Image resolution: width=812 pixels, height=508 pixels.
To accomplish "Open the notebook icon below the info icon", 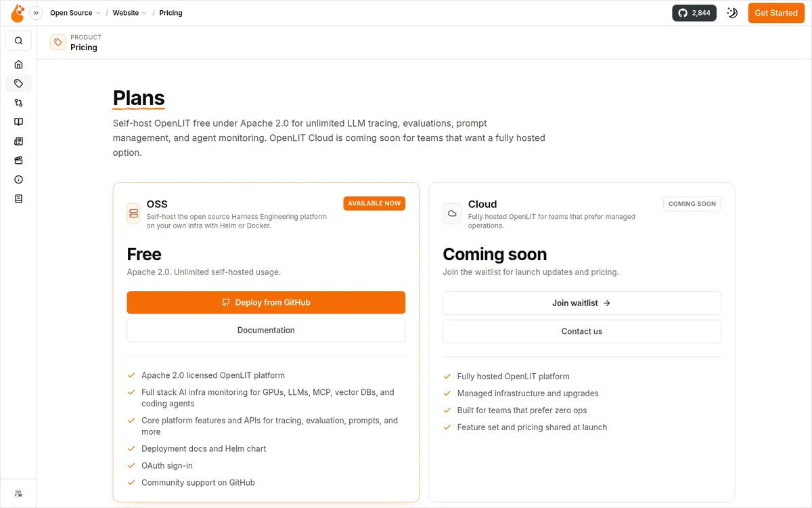I will pyautogui.click(x=18, y=199).
